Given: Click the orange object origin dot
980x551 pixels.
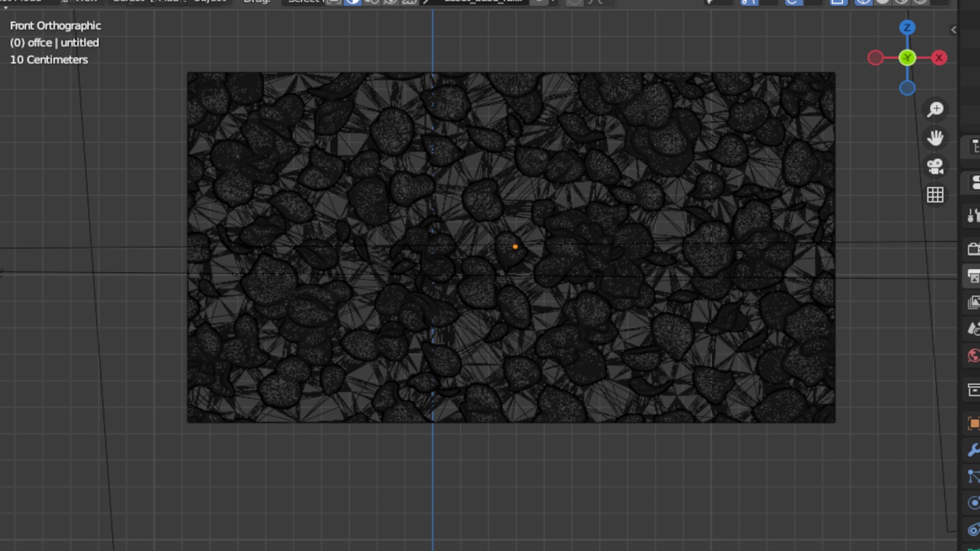Looking at the screenshot, I should click(515, 247).
